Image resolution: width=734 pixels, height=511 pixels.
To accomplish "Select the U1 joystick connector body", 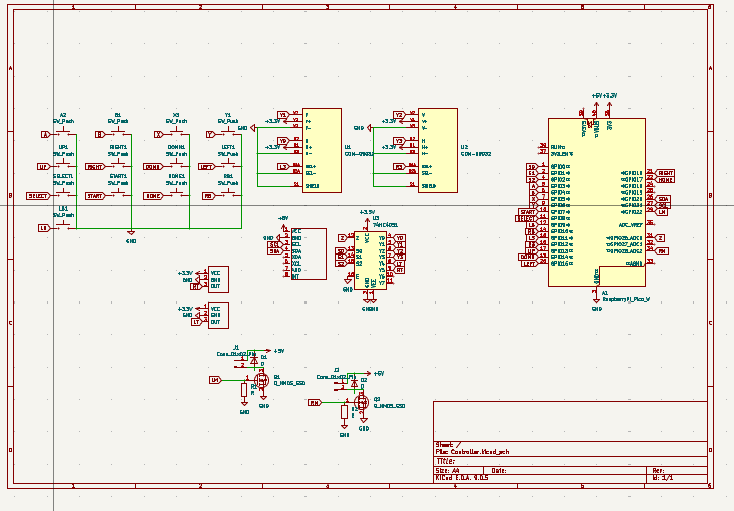I will [x=322, y=150].
